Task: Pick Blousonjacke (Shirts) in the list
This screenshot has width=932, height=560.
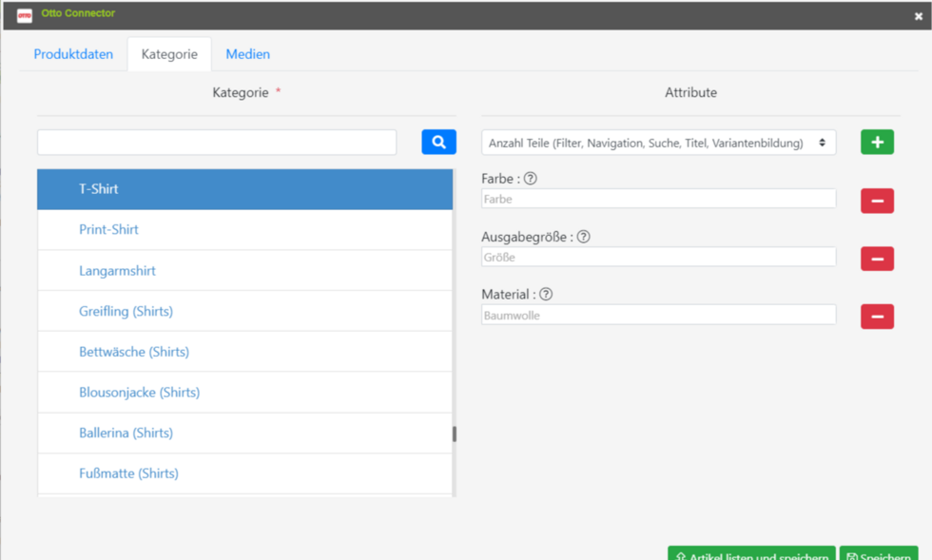Action: (245, 393)
